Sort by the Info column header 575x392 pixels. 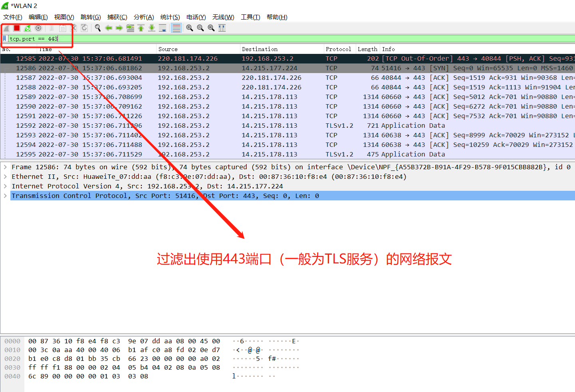tap(478, 49)
